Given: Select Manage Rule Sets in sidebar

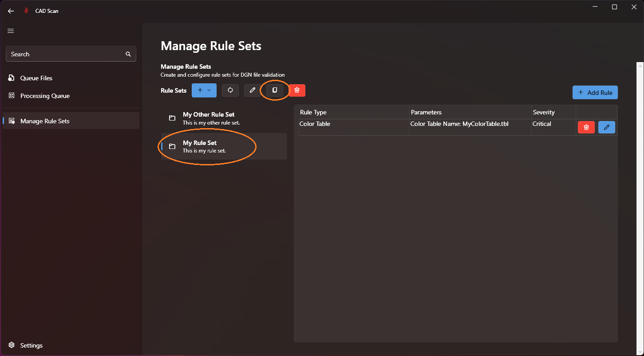Looking at the screenshot, I should 45,121.
